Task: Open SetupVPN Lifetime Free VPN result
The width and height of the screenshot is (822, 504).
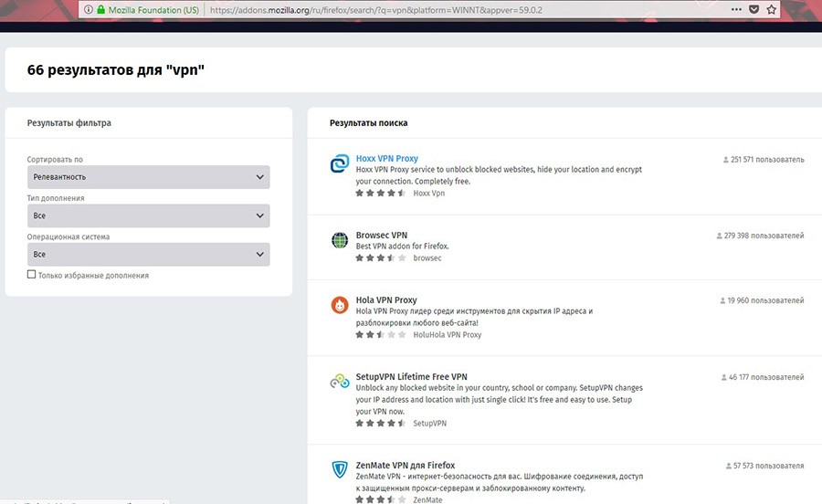Action: pyautogui.click(x=411, y=376)
